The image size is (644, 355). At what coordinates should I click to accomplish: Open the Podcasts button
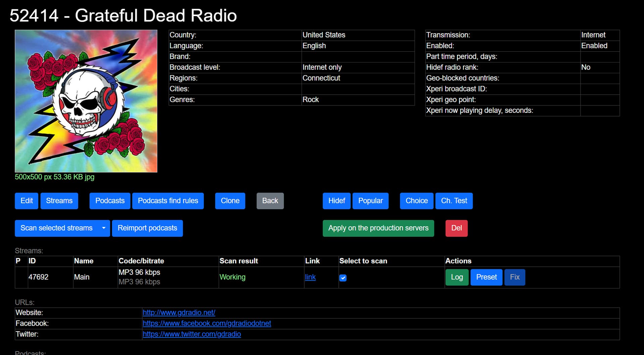(110, 201)
